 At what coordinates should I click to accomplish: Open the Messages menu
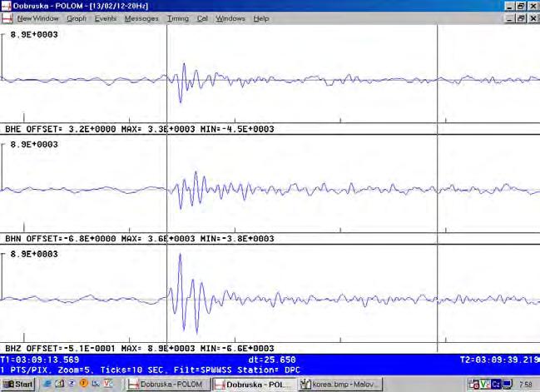click(x=141, y=18)
